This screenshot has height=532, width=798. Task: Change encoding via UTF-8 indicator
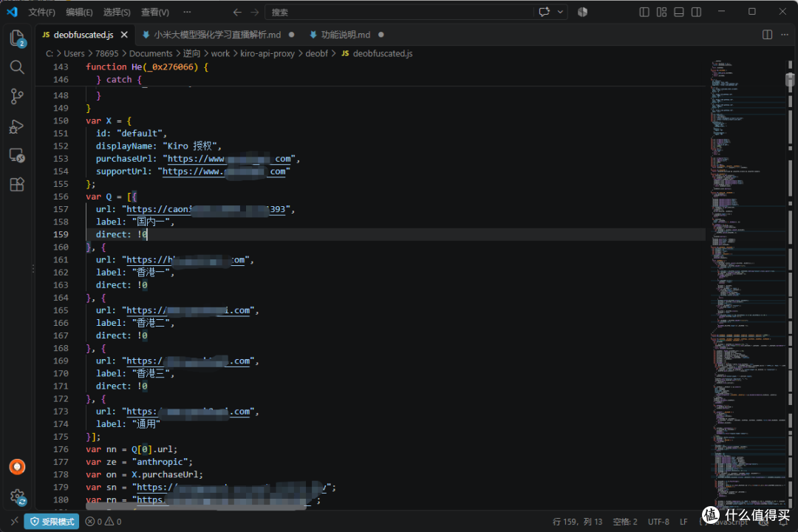click(658, 522)
